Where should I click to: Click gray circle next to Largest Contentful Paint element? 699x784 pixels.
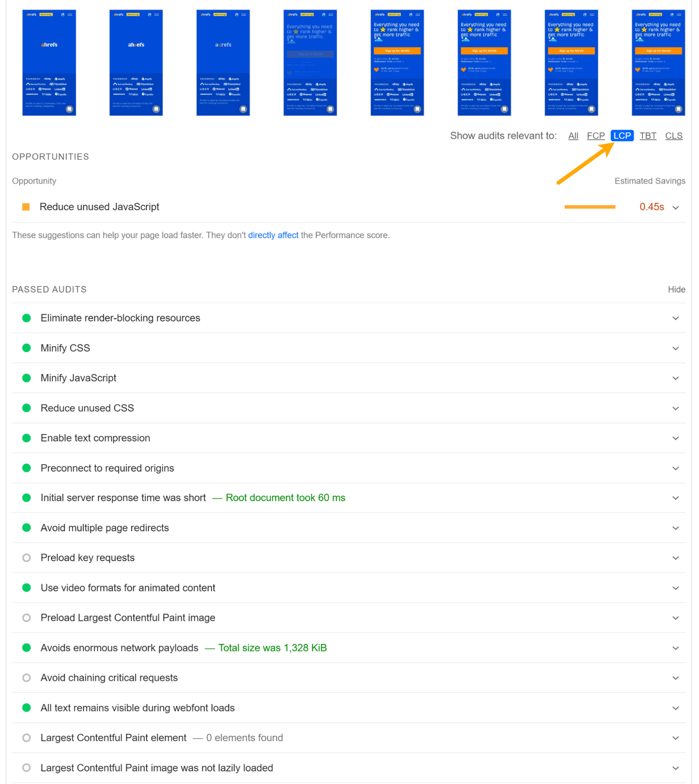click(27, 738)
